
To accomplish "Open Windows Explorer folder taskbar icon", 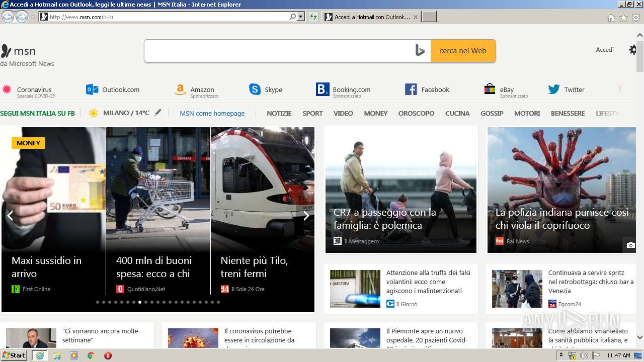I will 57,355.
